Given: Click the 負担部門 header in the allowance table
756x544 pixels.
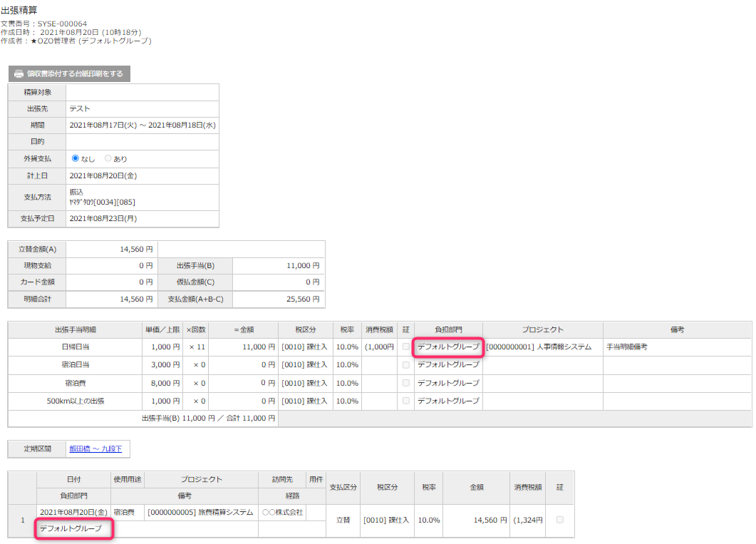Looking at the screenshot, I should [448, 329].
